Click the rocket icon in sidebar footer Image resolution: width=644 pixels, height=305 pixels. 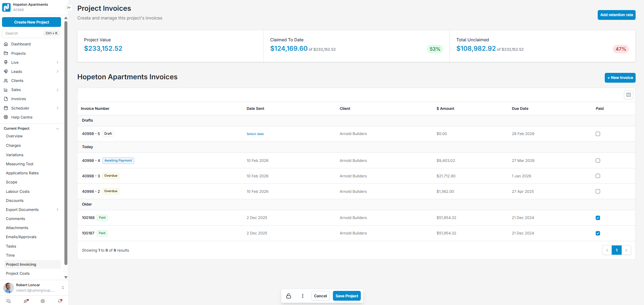tap(26, 301)
